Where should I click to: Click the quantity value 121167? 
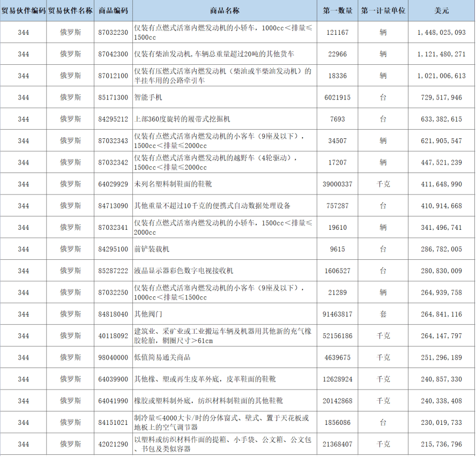(x=337, y=33)
